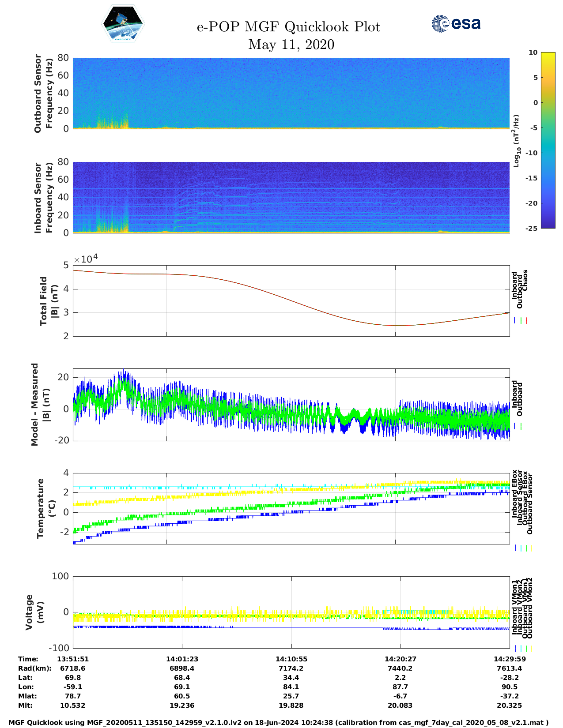
Task: Click inside the Total Field plot
Action: tap(291, 300)
